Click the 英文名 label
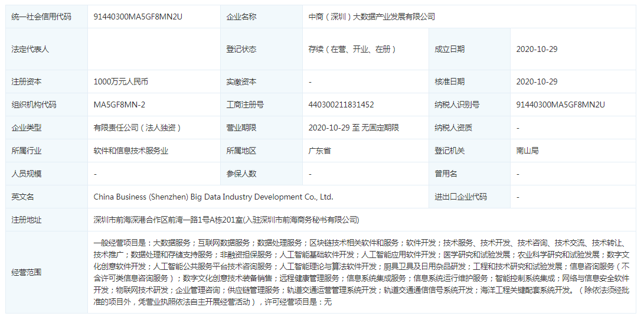Screen dimensions: 644x323 (x=22, y=197)
